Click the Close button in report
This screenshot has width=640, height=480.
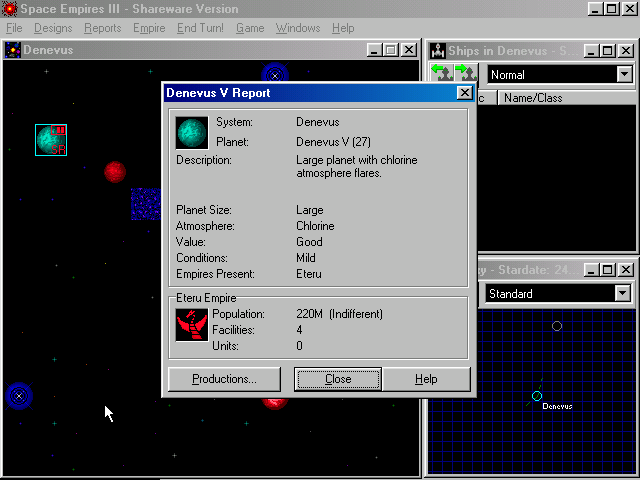338,379
